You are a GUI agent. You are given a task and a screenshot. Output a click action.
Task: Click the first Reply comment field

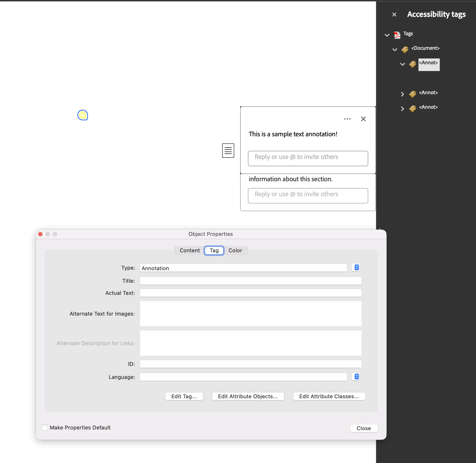pyautogui.click(x=308, y=158)
